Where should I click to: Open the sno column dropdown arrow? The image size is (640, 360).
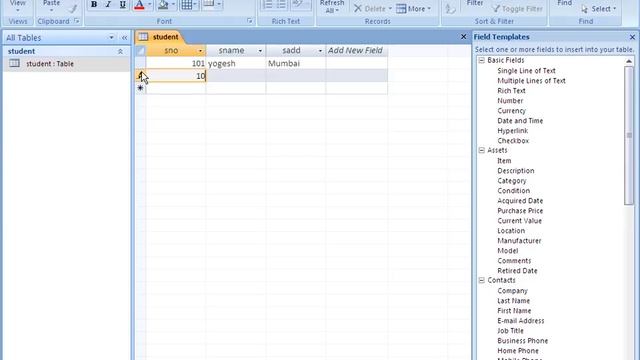200,51
